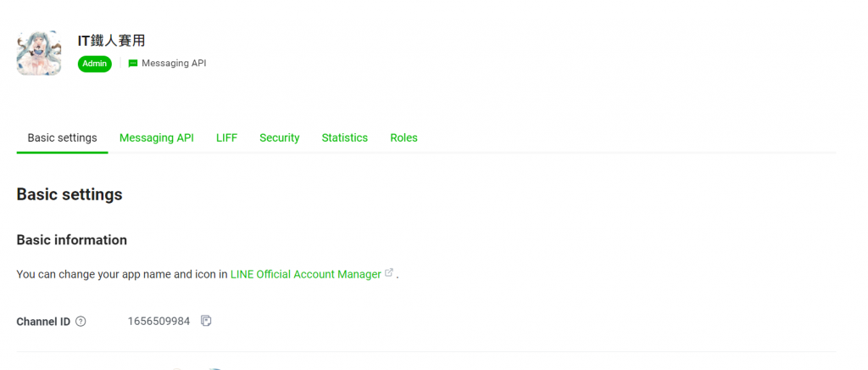Click the Channel ID number 1656509984

[159, 322]
